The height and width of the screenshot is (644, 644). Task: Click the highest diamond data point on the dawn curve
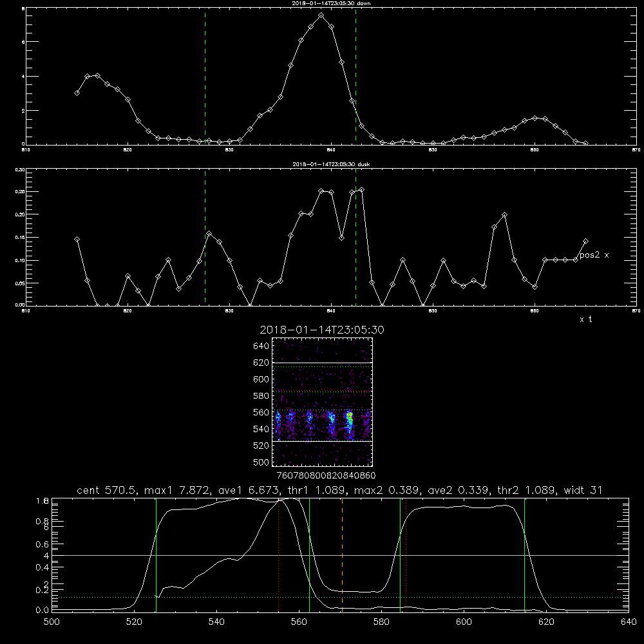point(321,15)
